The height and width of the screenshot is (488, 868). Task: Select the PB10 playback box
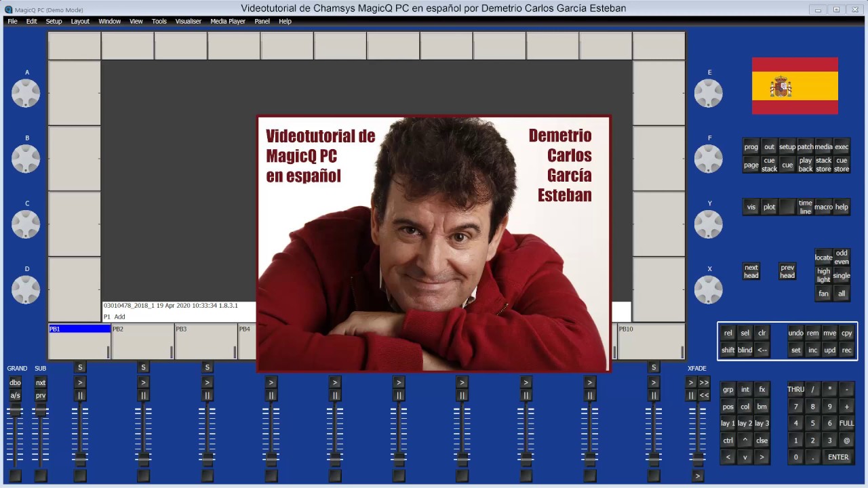coord(651,342)
